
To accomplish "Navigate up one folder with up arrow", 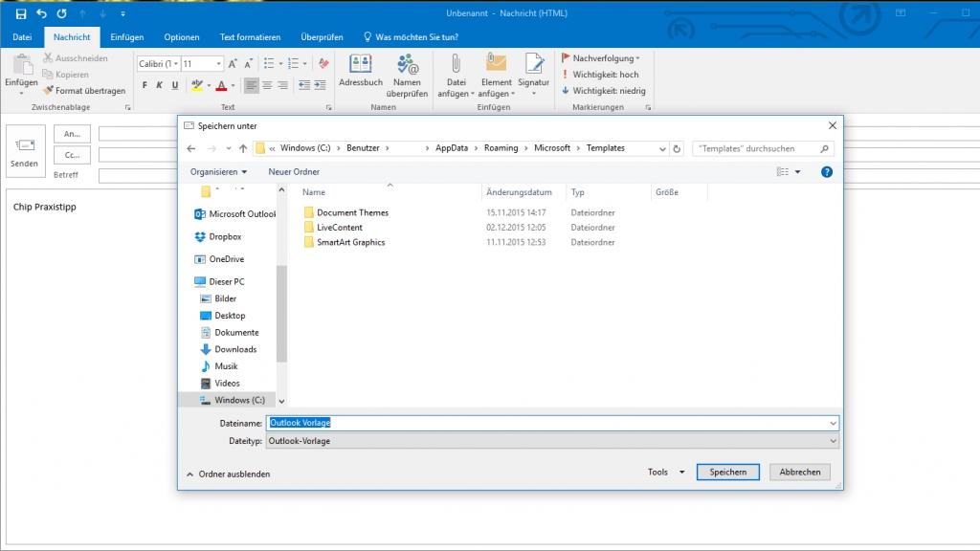I will [x=243, y=148].
